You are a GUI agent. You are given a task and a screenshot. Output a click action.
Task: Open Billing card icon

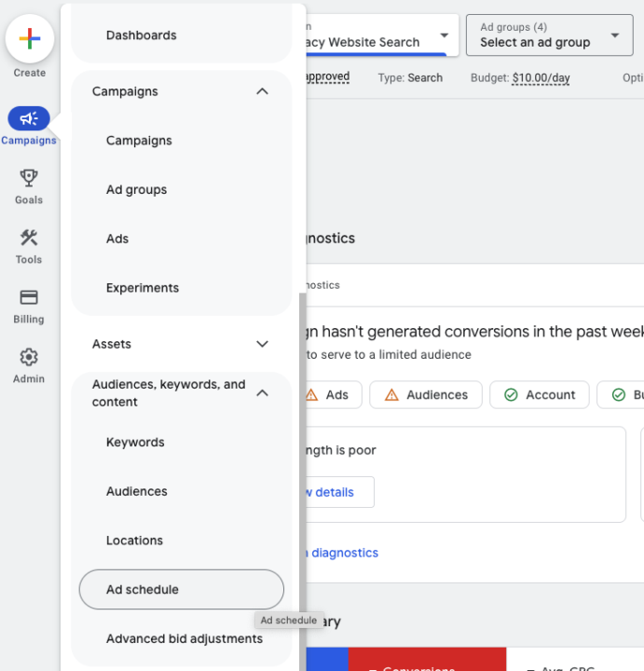click(x=29, y=297)
